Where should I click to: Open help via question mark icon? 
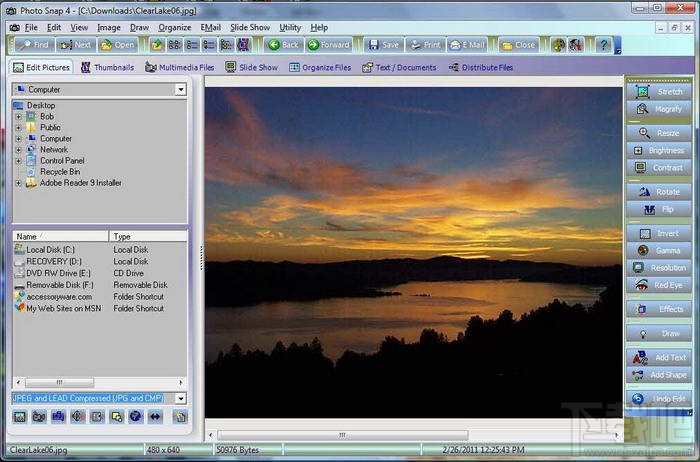point(604,45)
